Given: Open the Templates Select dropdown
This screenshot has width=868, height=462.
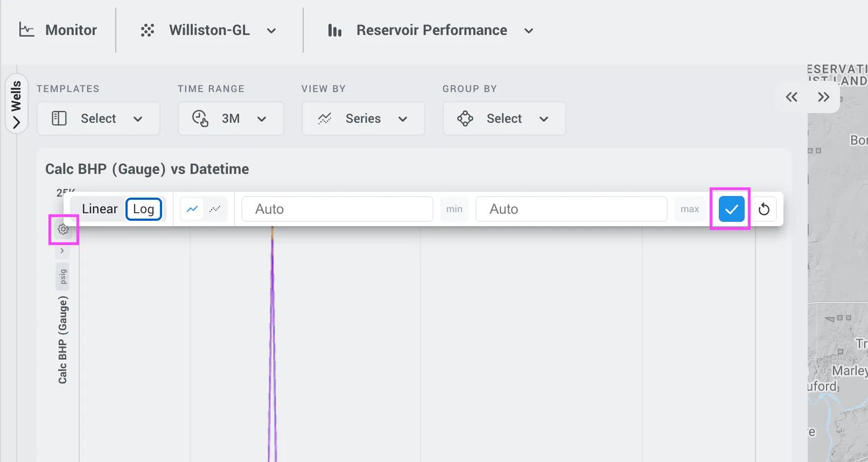Looking at the screenshot, I should [99, 118].
